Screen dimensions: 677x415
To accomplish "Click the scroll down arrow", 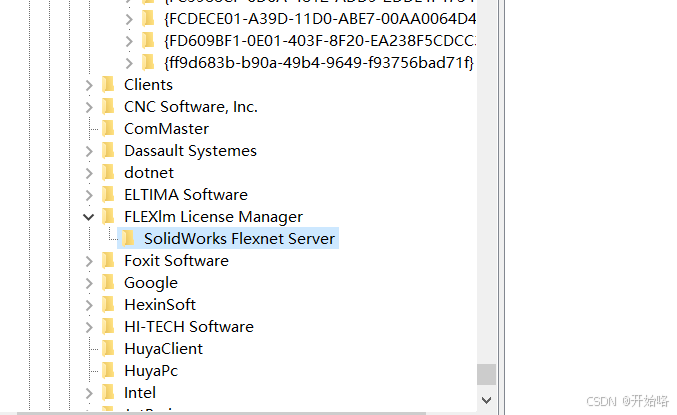I will 486,400.
